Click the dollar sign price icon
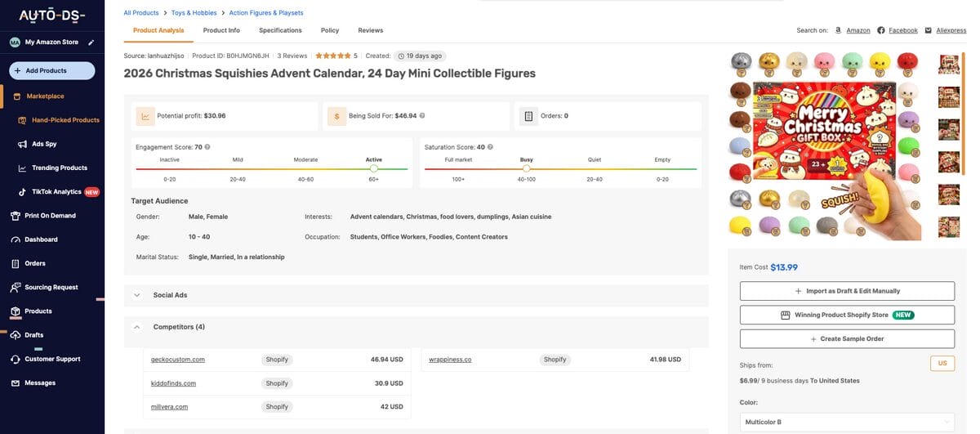Viewport: 980px width, 434px height. (x=336, y=116)
